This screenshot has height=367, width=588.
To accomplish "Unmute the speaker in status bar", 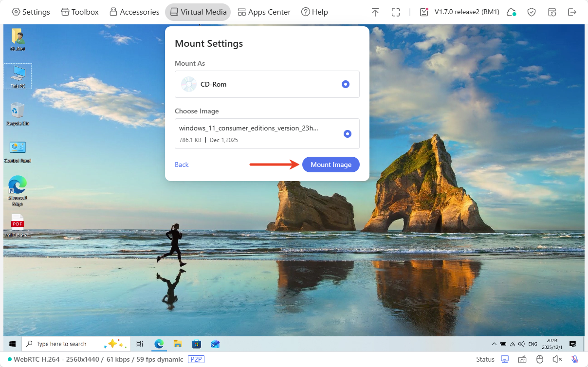I will (557, 359).
